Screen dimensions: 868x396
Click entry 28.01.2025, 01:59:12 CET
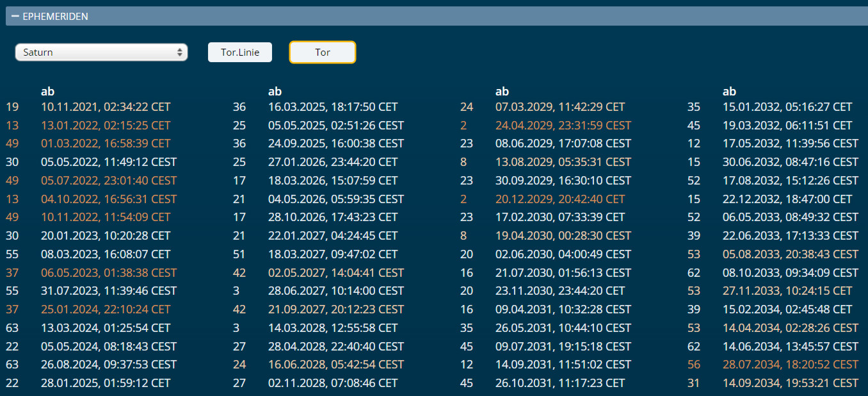pyautogui.click(x=106, y=383)
